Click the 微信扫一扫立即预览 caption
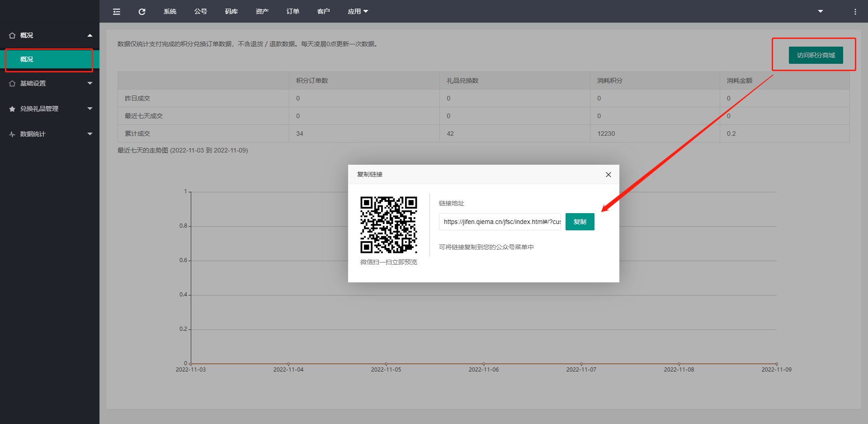The width and height of the screenshot is (868, 424). (x=389, y=262)
